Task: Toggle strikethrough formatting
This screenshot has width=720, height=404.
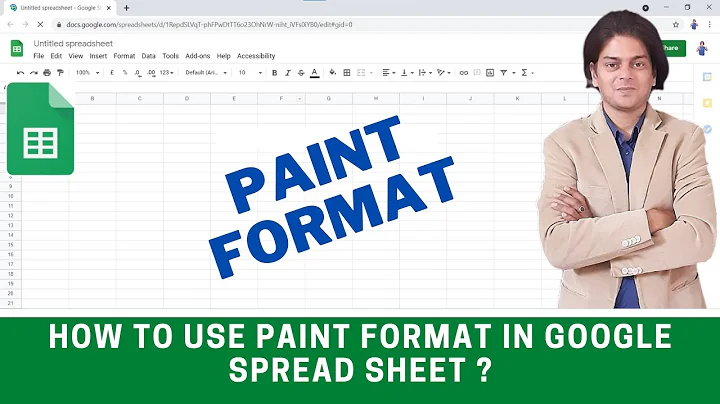Action: pyautogui.click(x=301, y=73)
